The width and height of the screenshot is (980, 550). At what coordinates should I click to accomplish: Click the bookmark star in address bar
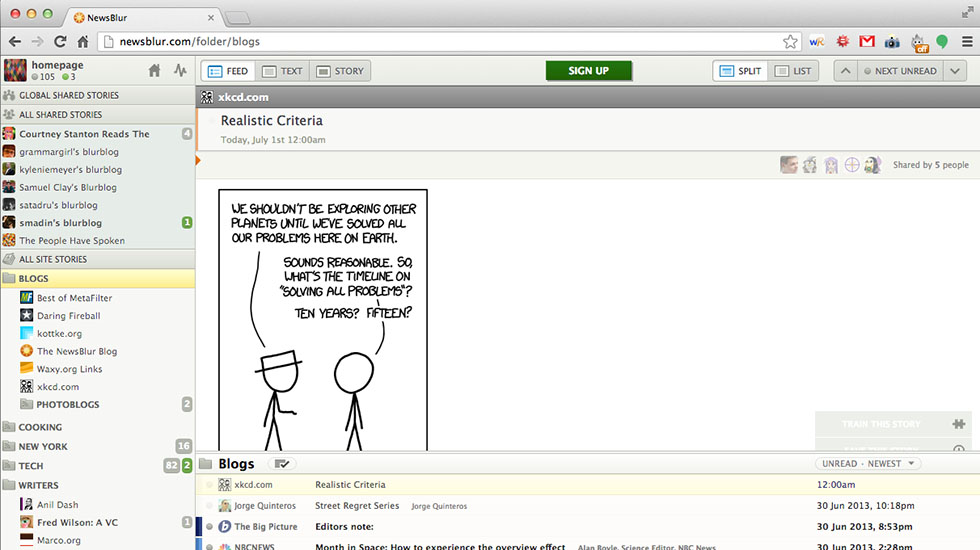(x=790, y=42)
